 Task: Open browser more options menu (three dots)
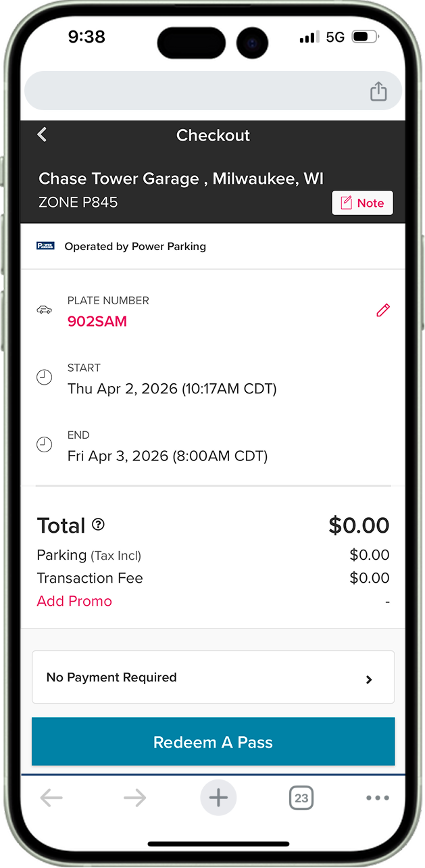pyautogui.click(x=377, y=798)
